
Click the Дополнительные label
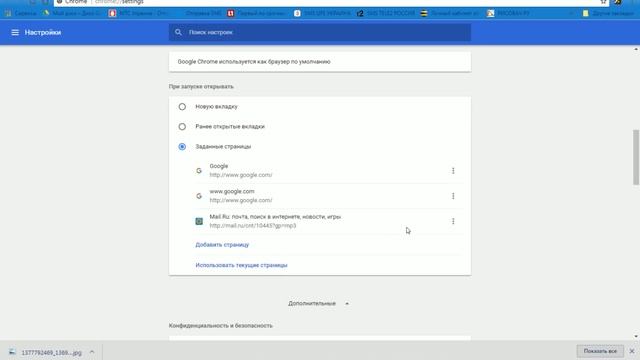(x=312, y=303)
